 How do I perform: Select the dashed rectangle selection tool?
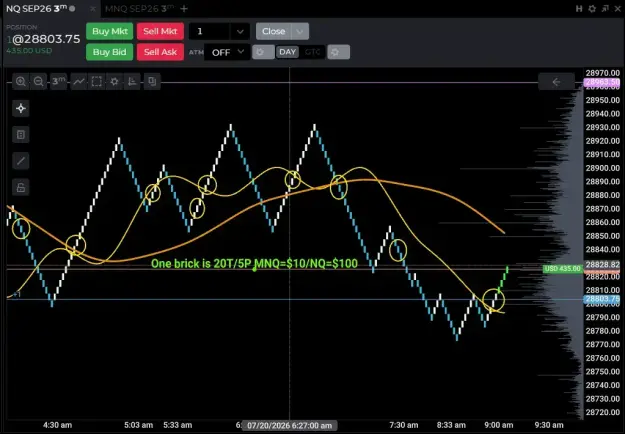(x=96, y=82)
